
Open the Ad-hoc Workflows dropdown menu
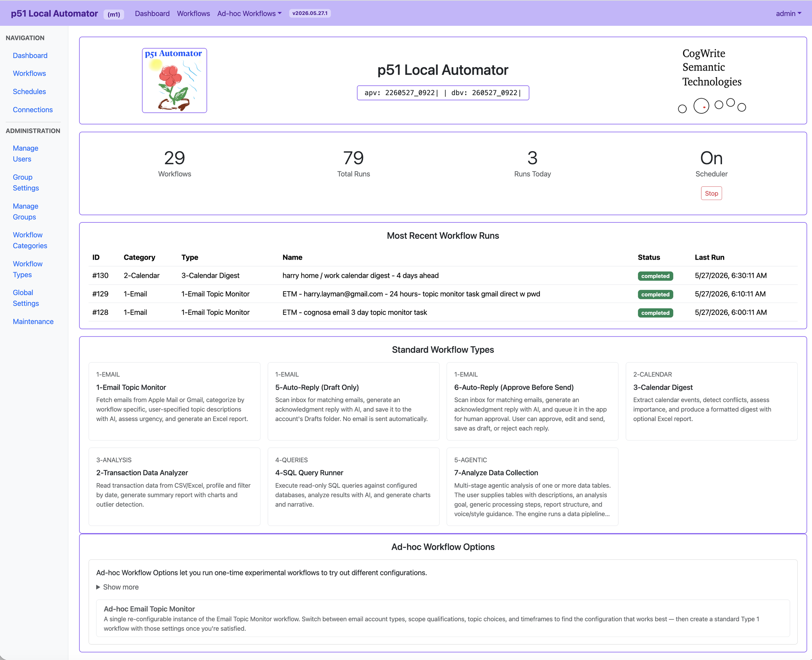pyautogui.click(x=249, y=13)
